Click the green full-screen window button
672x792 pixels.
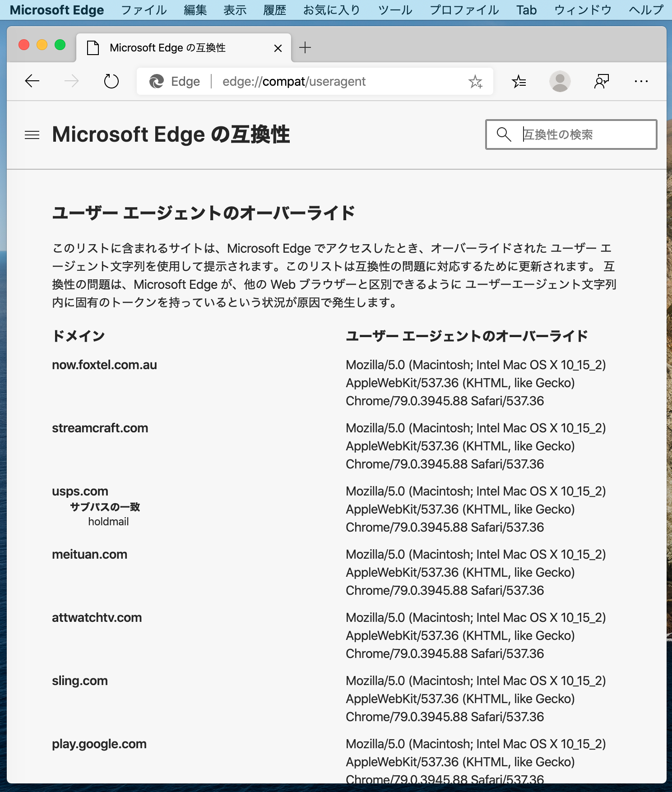click(60, 45)
